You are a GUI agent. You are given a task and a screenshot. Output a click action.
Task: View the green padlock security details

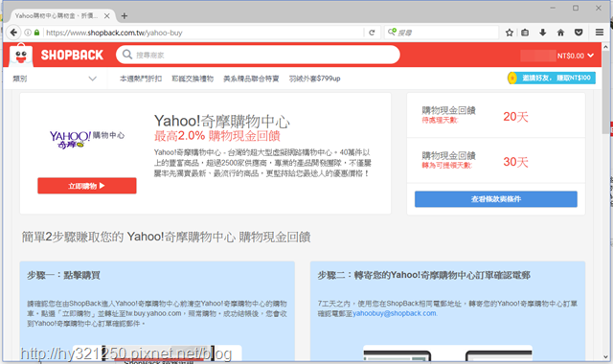(36, 33)
